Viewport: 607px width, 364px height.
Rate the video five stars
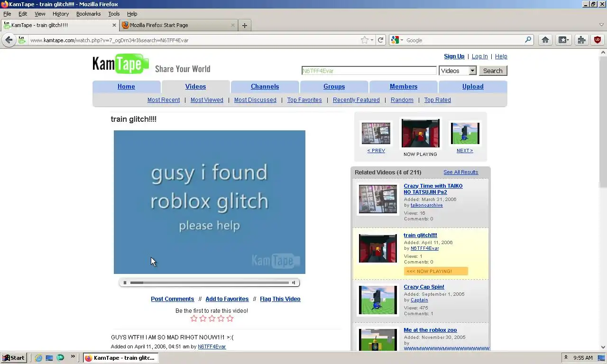click(230, 318)
